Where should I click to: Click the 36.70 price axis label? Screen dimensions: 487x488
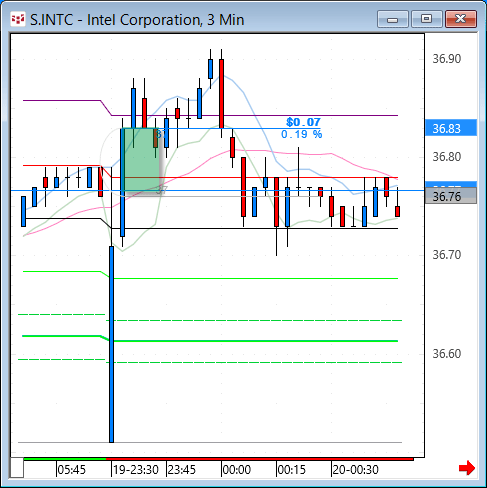click(447, 255)
